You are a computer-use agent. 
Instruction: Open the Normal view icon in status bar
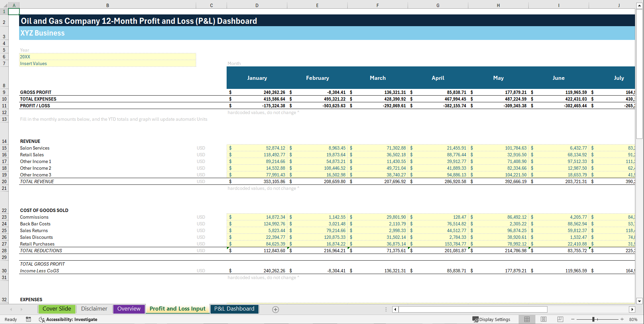[x=527, y=319]
